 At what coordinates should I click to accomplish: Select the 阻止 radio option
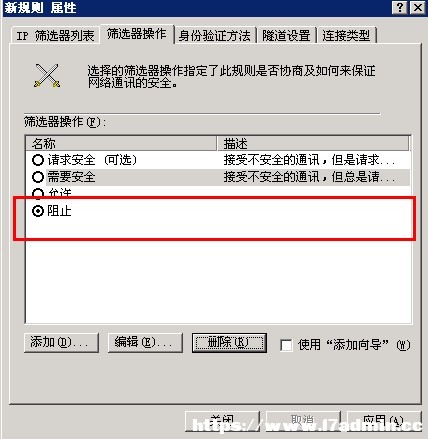(38, 211)
